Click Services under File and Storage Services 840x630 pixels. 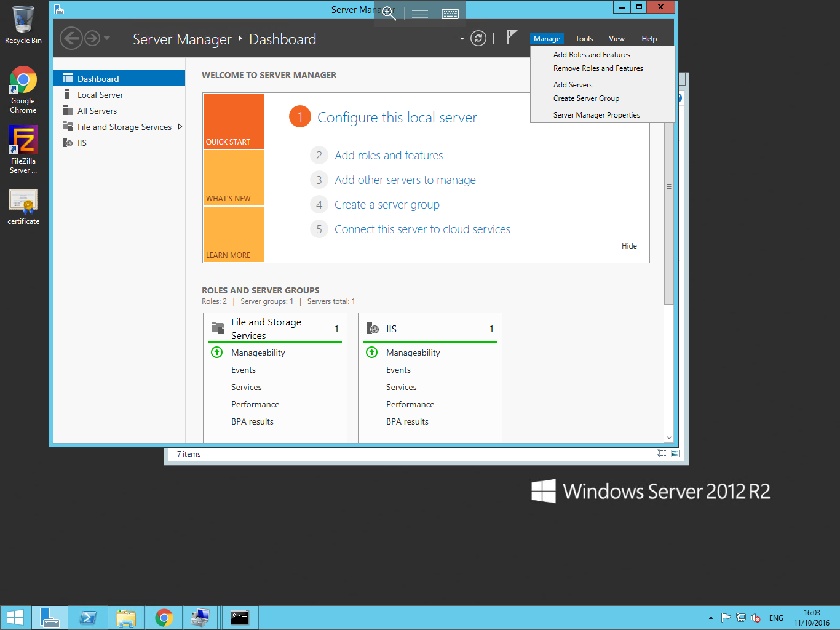click(246, 387)
